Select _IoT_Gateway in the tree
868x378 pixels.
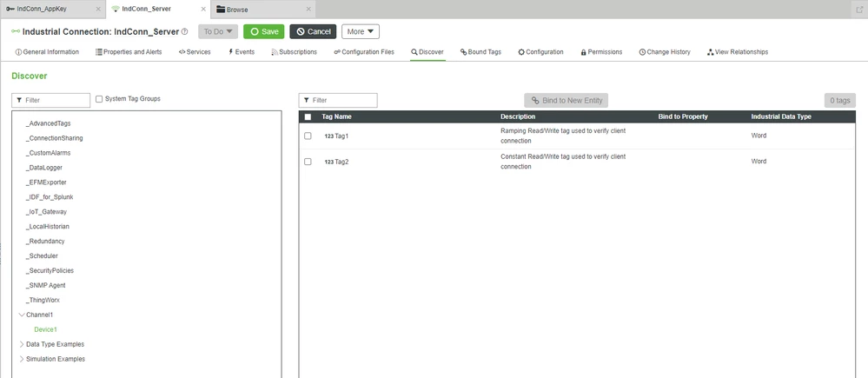click(47, 211)
